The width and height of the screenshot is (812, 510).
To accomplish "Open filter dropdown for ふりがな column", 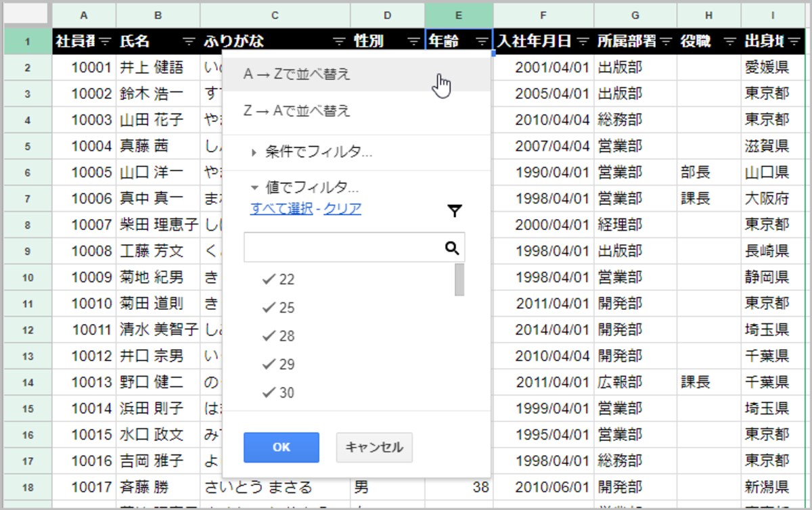I will tap(339, 41).
